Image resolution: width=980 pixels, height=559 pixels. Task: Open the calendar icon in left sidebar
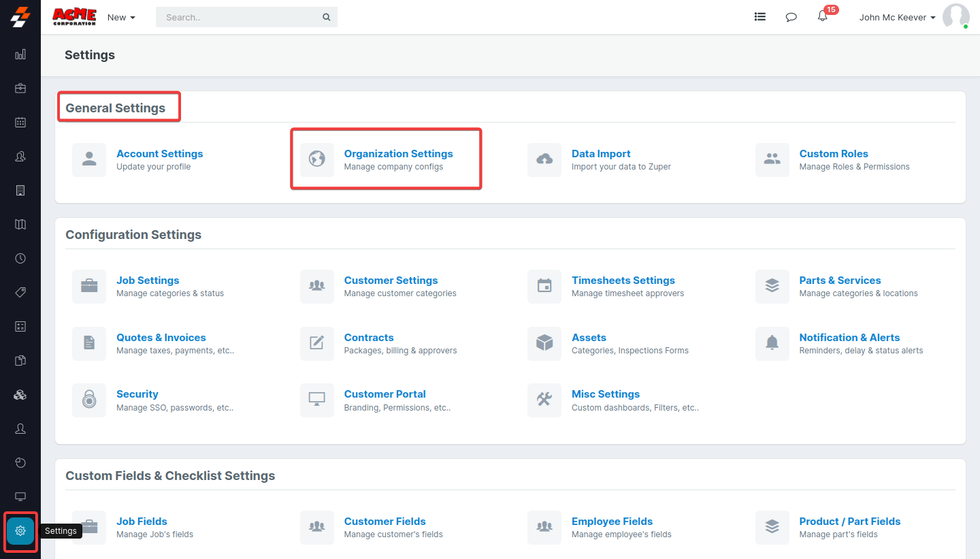click(x=20, y=123)
